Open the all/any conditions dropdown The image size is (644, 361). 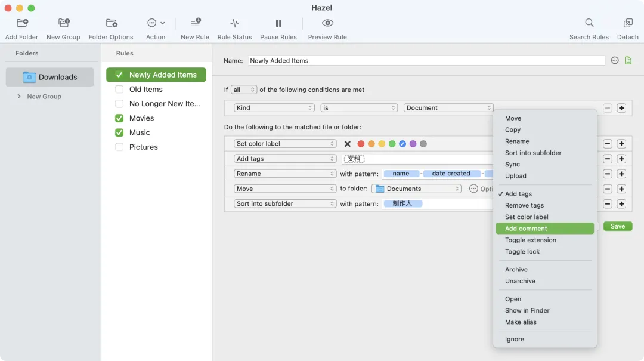(x=244, y=90)
